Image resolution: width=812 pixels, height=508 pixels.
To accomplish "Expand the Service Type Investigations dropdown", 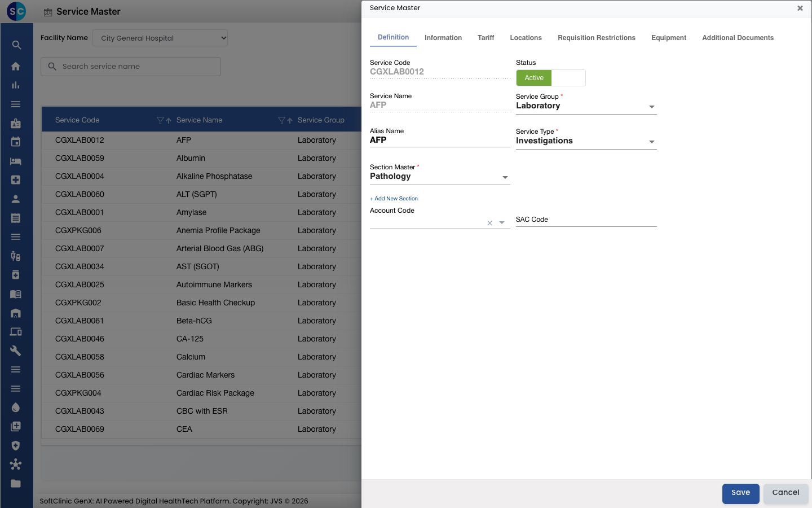I will point(586,141).
